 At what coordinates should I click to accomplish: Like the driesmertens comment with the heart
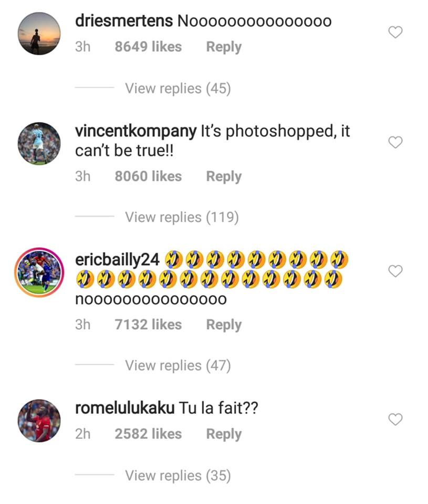(395, 33)
